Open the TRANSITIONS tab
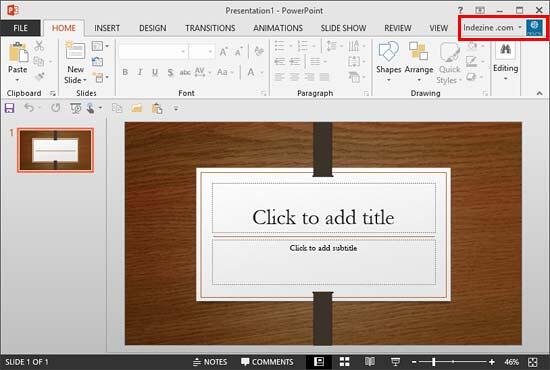The width and height of the screenshot is (550, 370). (210, 28)
